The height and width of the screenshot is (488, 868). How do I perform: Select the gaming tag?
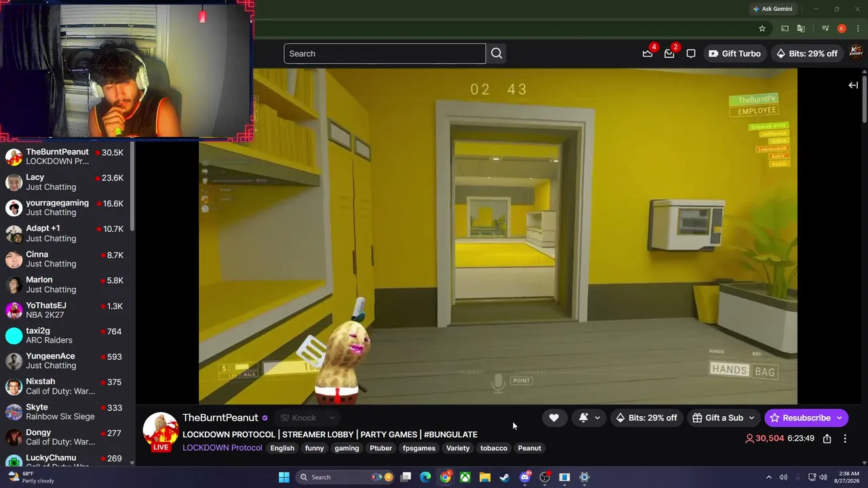347,448
